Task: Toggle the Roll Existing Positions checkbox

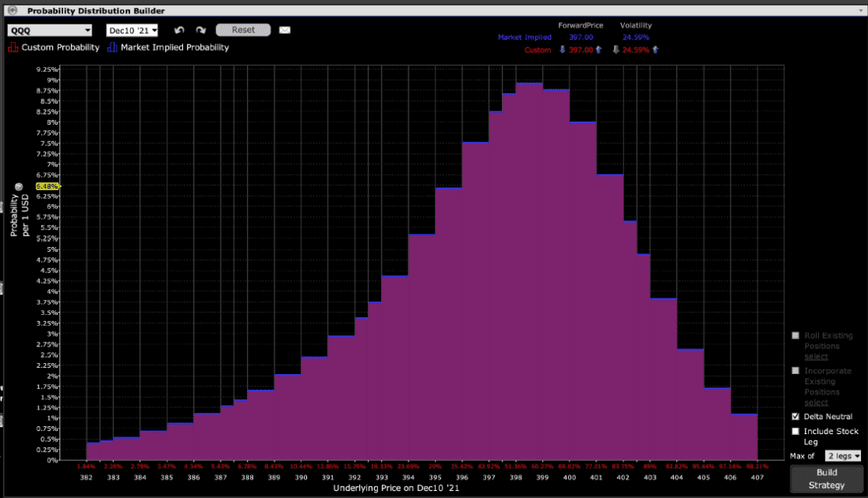Action: (795, 335)
